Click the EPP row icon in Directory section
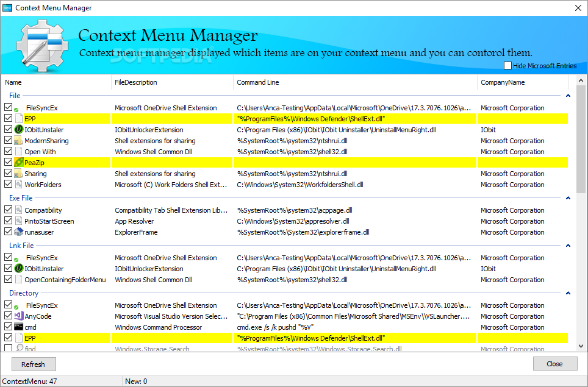 (x=19, y=338)
